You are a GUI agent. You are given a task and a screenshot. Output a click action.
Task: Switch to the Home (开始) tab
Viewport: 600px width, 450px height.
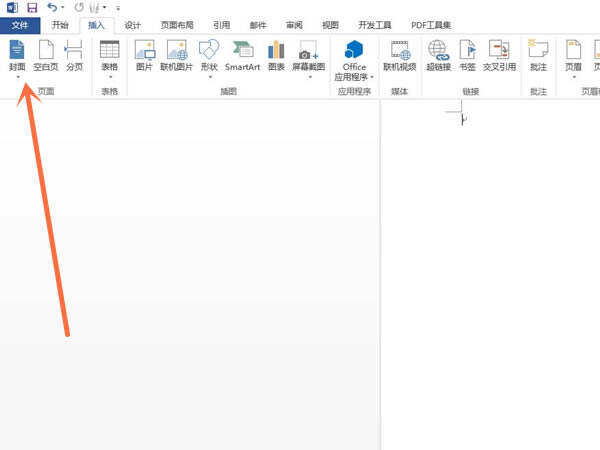coord(60,25)
